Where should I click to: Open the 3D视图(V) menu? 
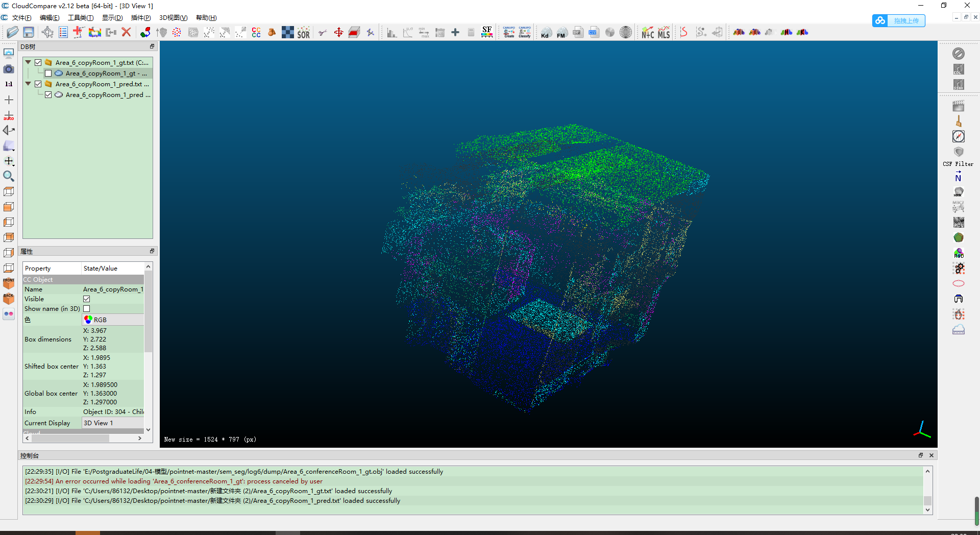tap(174, 18)
